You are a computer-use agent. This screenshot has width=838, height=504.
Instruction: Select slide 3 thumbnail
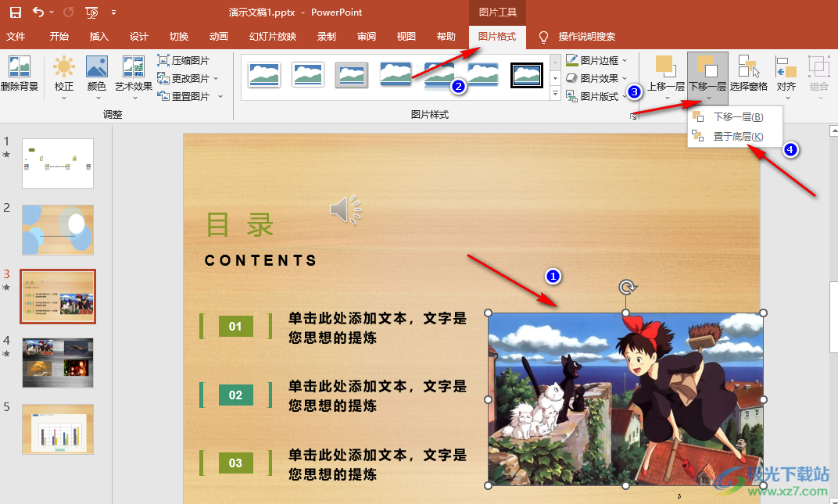pos(58,297)
